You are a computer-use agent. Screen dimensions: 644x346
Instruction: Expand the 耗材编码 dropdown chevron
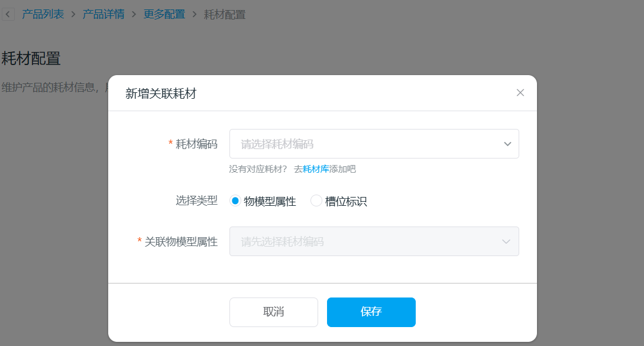(507, 144)
